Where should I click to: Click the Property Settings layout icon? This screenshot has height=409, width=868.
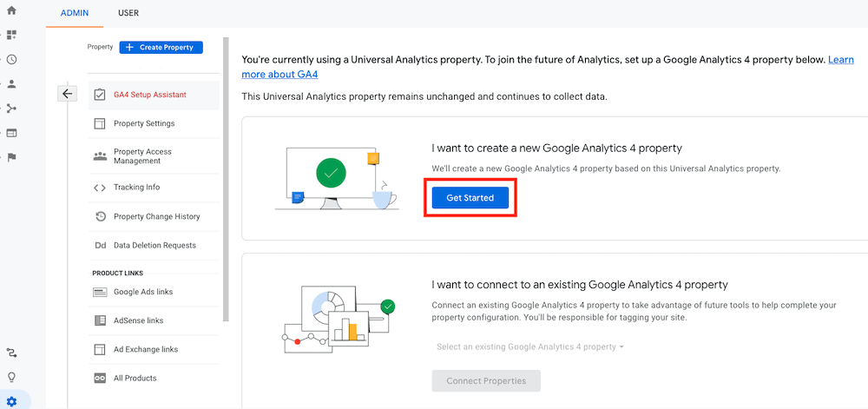[100, 123]
